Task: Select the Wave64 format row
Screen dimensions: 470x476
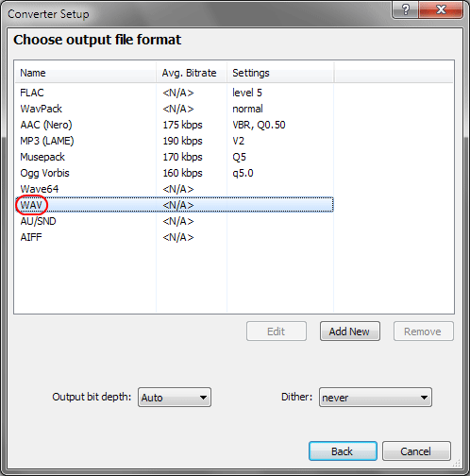Action: (x=175, y=189)
